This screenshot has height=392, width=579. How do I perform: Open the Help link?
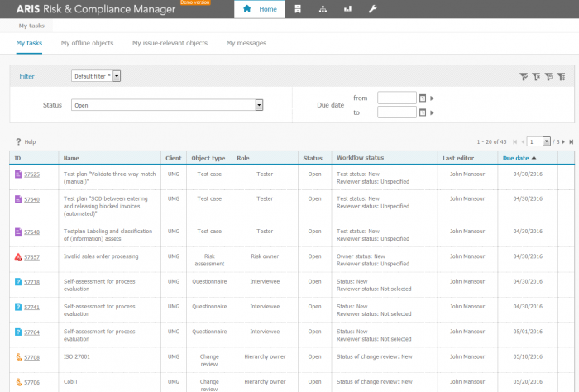(30, 141)
